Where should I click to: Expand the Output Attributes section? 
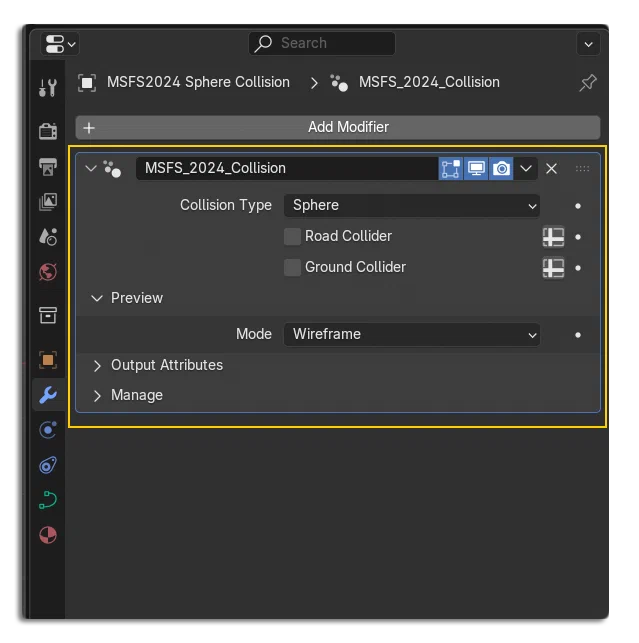pos(97,365)
